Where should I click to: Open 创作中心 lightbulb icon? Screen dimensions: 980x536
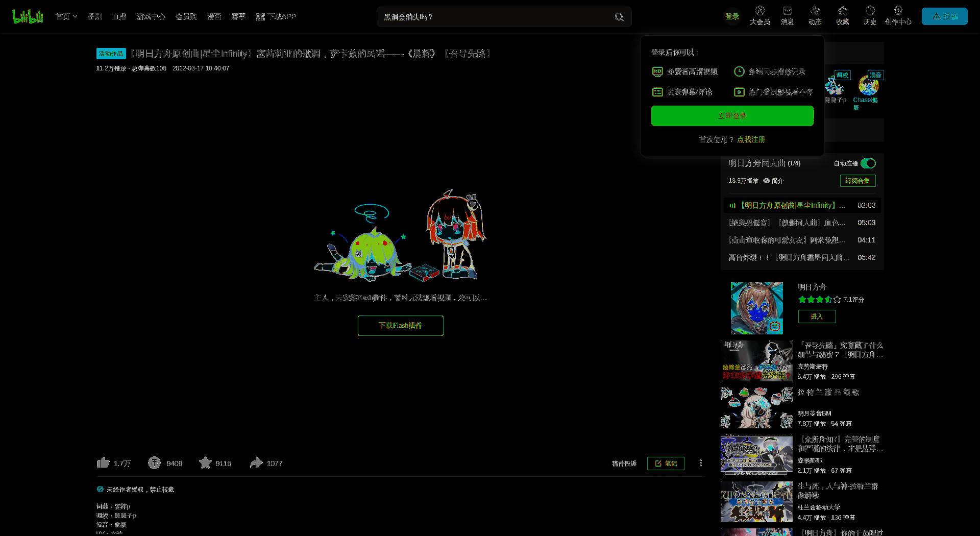898,16
